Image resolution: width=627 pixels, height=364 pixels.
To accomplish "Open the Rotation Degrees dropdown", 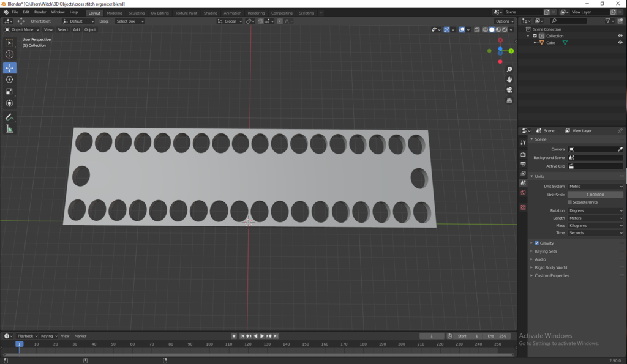I will 595,210.
